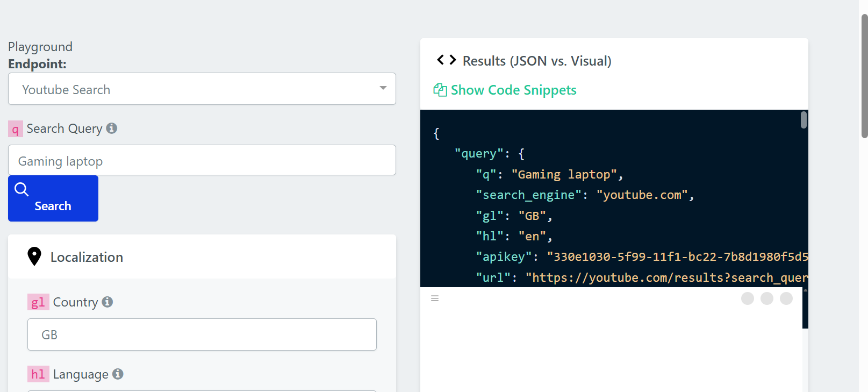The width and height of the screenshot is (868, 392).
Task: Open the Endpoint dropdown showing Youtube Search
Action: 202,89
